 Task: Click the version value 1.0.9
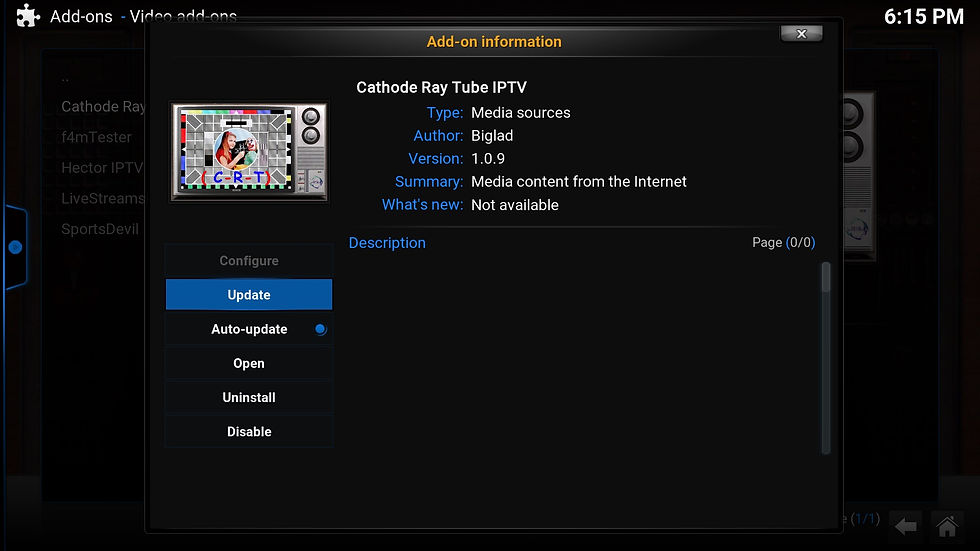tap(488, 159)
